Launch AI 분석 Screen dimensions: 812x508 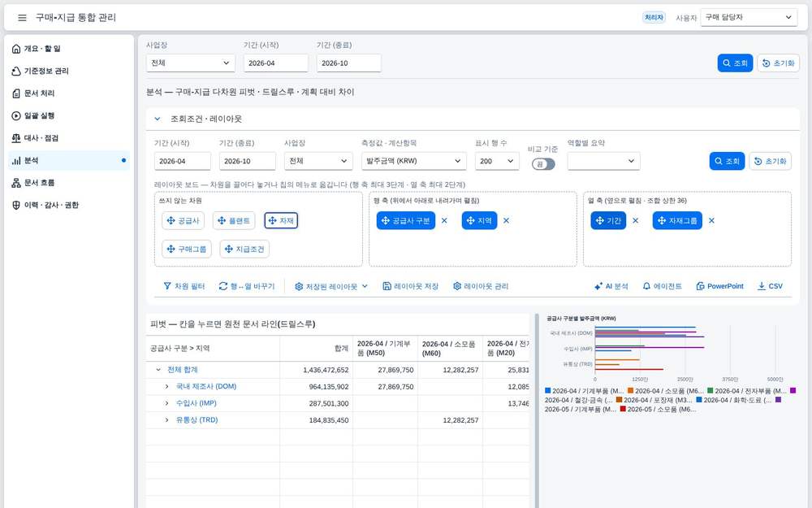[x=611, y=286]
